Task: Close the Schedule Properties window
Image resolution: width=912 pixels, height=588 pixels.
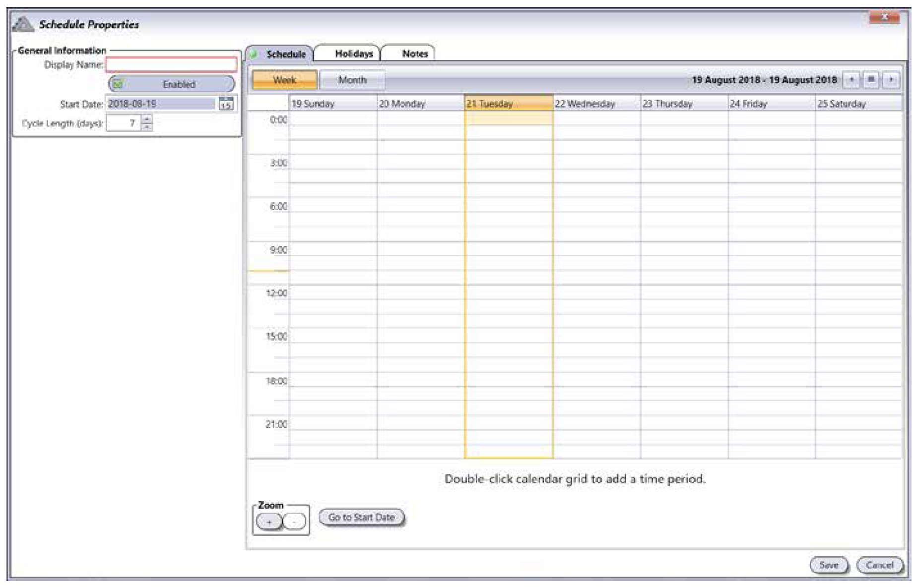Action: (x=884, y=18)
